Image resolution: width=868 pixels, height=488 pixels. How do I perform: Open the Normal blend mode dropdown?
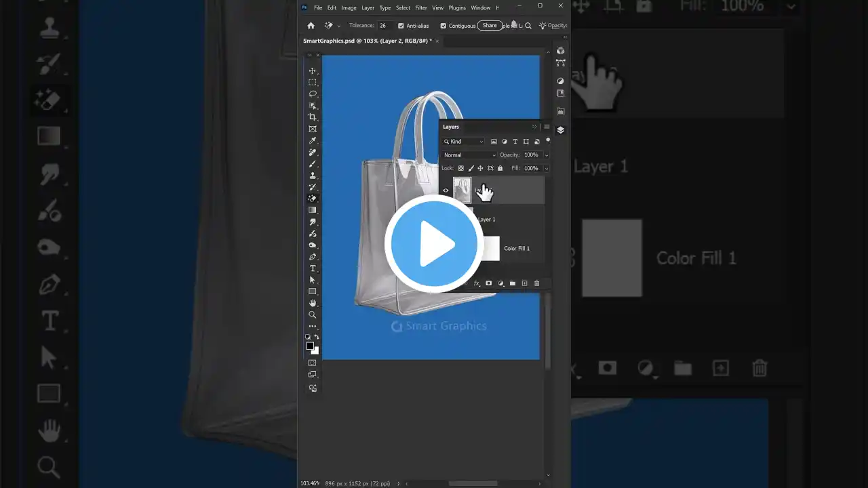[x=469, y=155]
